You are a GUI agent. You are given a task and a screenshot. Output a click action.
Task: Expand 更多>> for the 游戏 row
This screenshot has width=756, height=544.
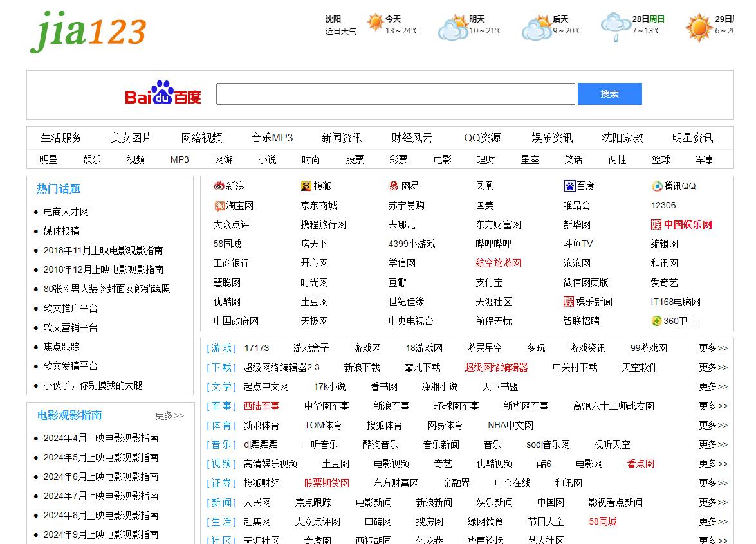[713, 348]
